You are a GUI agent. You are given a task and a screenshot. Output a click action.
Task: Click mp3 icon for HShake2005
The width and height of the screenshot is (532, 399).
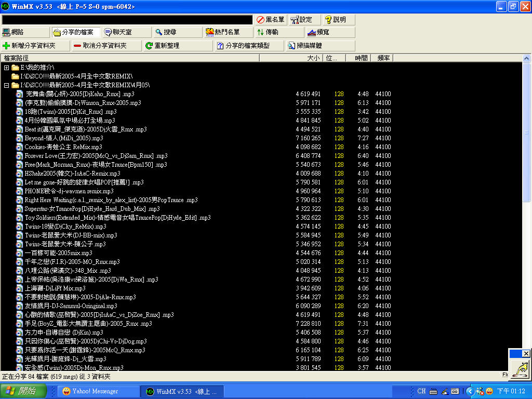pos(20,174)
